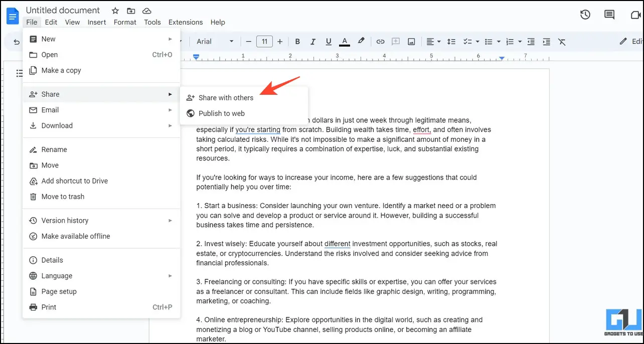Star the Untitled document
This screenshot has width=644, height=344.
point(115,11)
